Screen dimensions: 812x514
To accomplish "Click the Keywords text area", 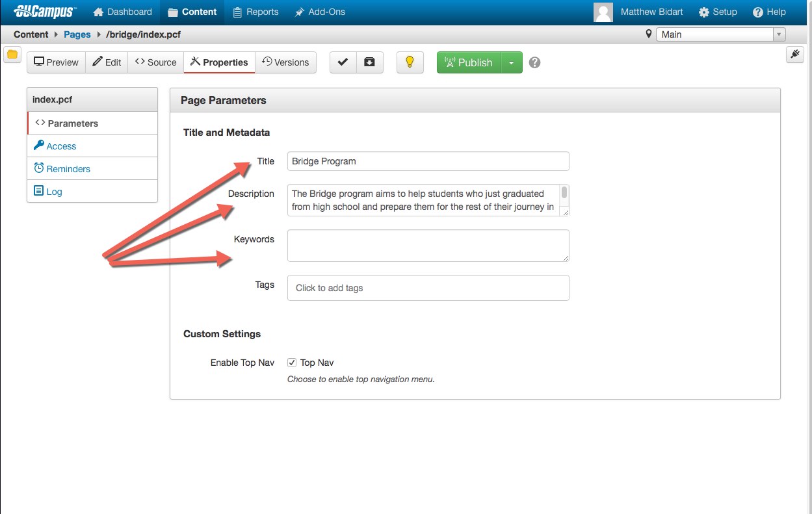I will coord(428,246).
